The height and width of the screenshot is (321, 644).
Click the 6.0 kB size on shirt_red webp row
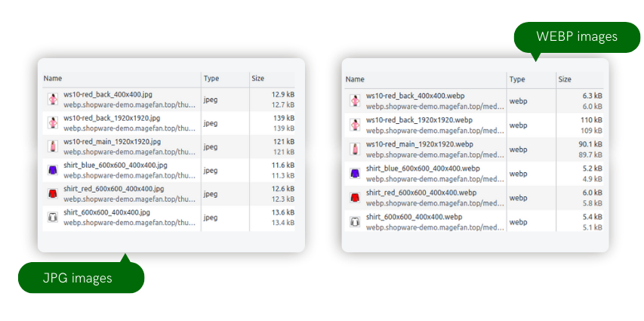click(593, 193)
